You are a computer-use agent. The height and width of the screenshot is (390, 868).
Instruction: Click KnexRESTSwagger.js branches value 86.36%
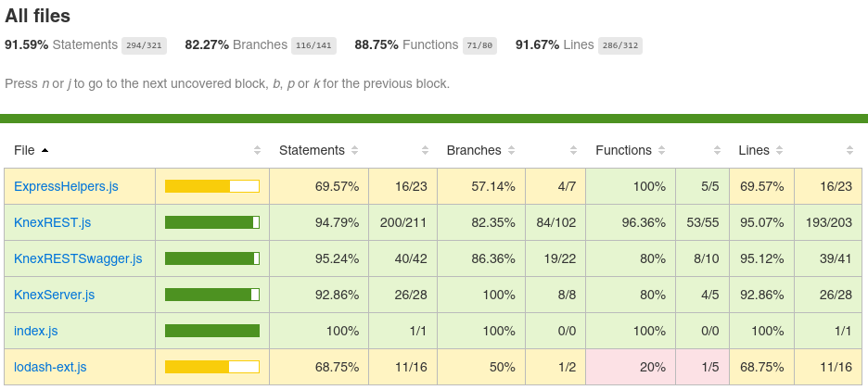tap(492, 258)
